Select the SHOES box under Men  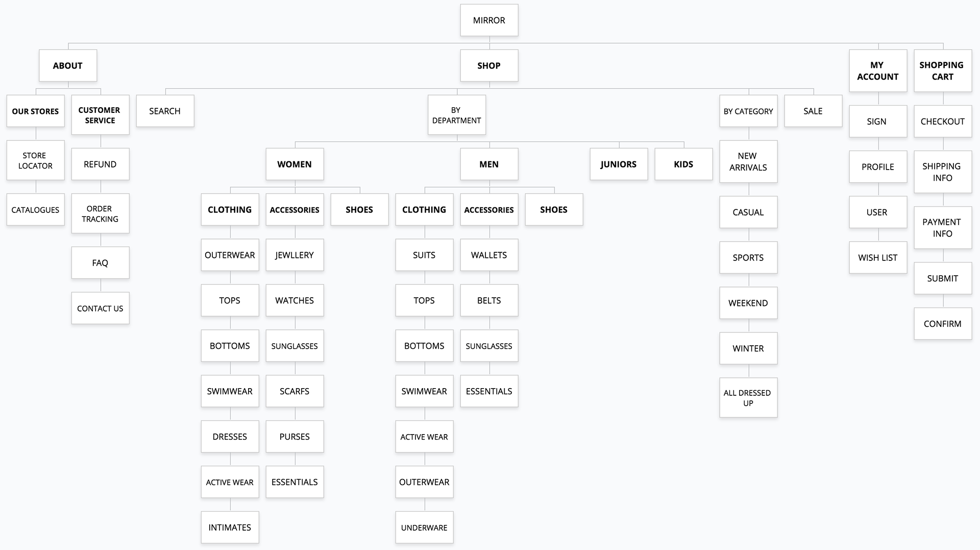tap(554, 209)
